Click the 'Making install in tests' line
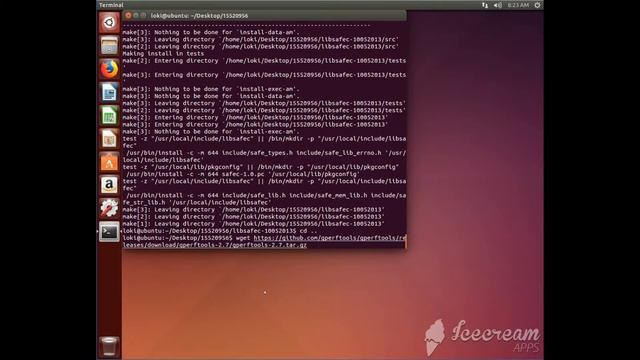Image resolution: width=640 pixels, height=360 pixels. coord(163,53)
